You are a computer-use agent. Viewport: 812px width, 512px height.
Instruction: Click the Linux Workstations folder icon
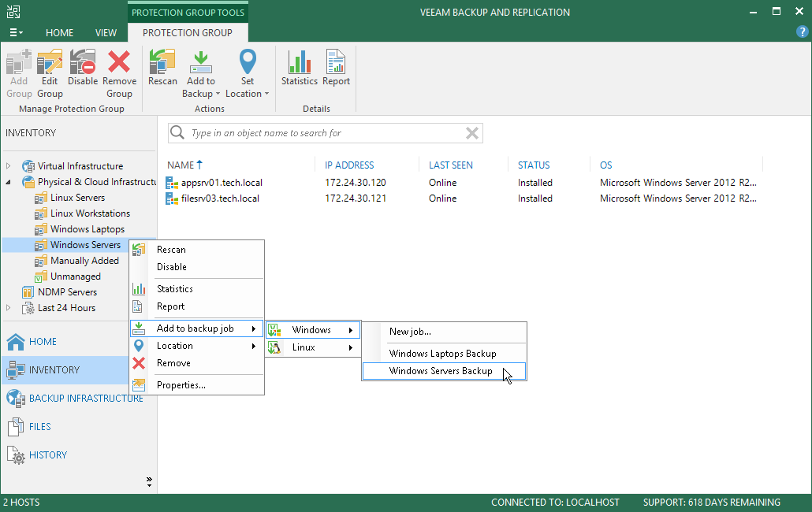pyautogui.click(x=41, y=213)
